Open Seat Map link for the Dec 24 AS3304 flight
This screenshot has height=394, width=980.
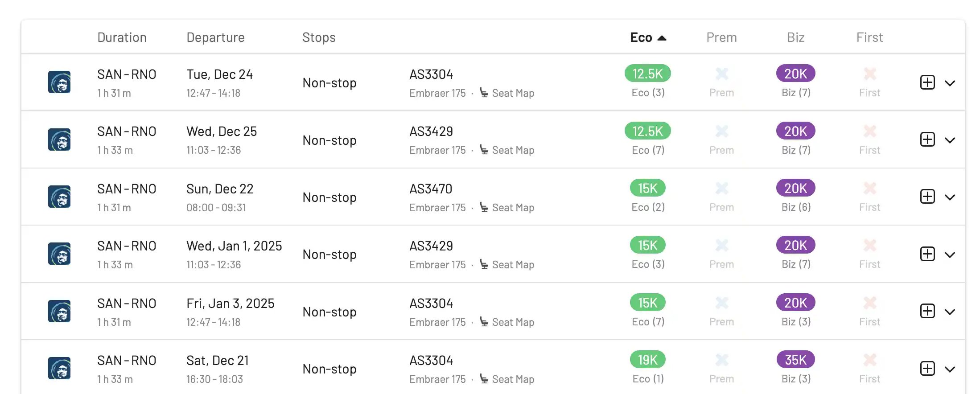[513, 93]
